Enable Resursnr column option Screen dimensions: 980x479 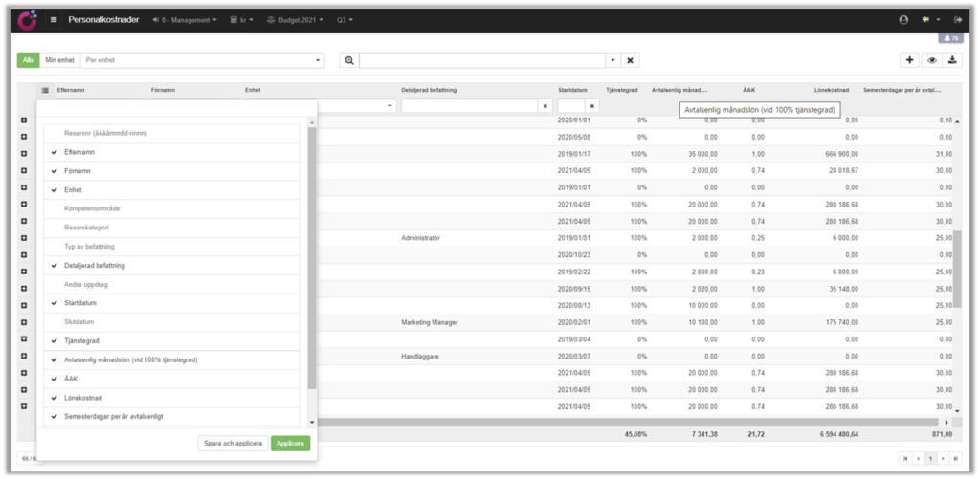[x=171, y=133]
